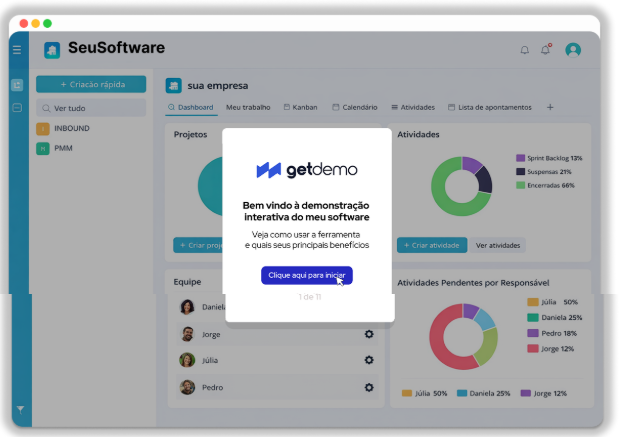The image size is (622, 437).
Task: Open the user profile avatar
Action: (573, 50)
